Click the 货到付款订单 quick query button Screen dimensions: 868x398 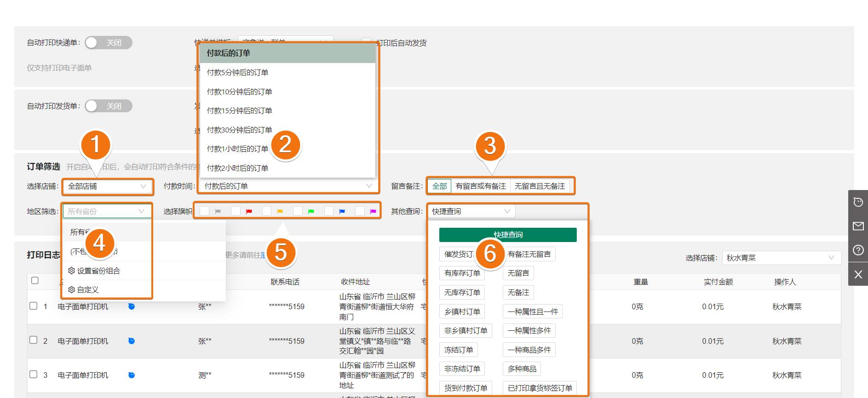[466, 388]
